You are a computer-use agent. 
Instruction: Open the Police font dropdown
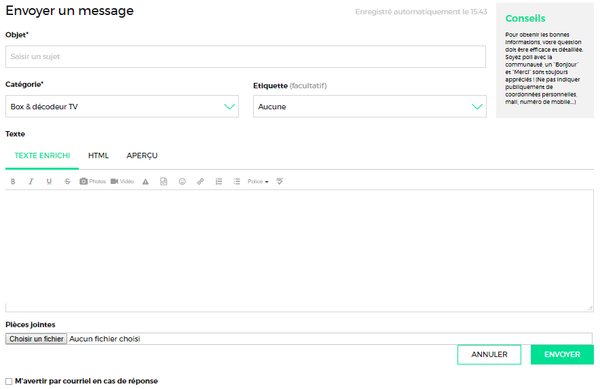point(258,182)
